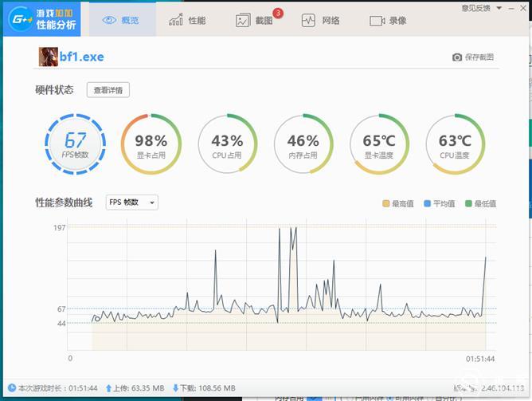Image resolution: width=532 pixels, height=401 pixels.
Task: Click the download arrow icon by 下载
Action: point(175,387)
